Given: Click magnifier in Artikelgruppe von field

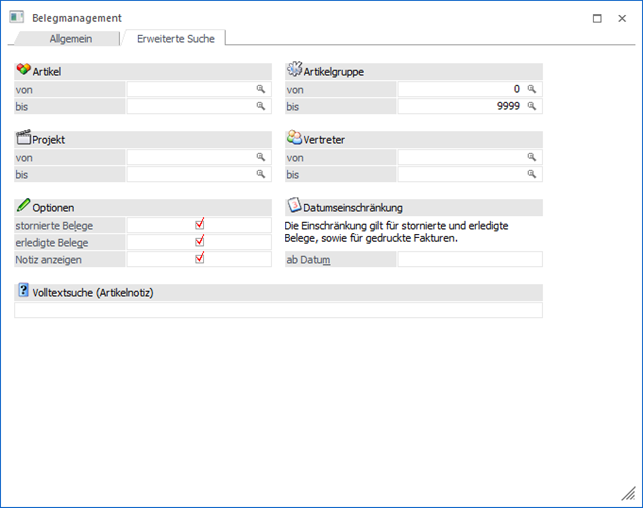Looking at the screenshot, I should pos(532,89).
